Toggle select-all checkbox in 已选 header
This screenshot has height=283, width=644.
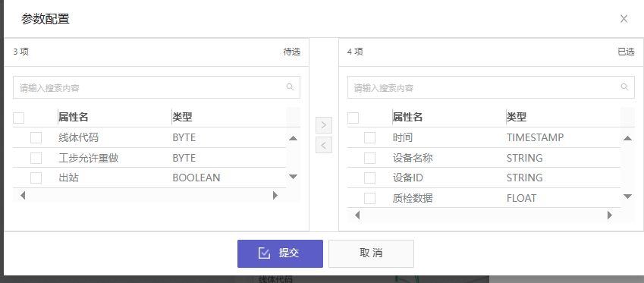click(353, 118)
